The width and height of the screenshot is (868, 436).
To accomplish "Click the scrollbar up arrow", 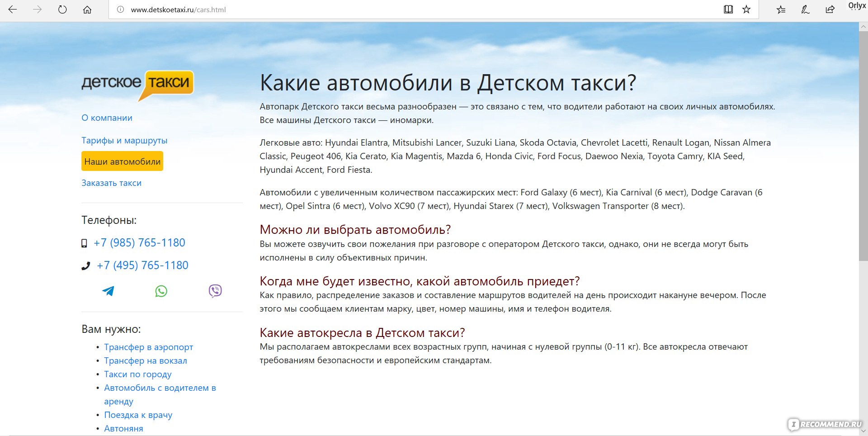I will (863, 26).
